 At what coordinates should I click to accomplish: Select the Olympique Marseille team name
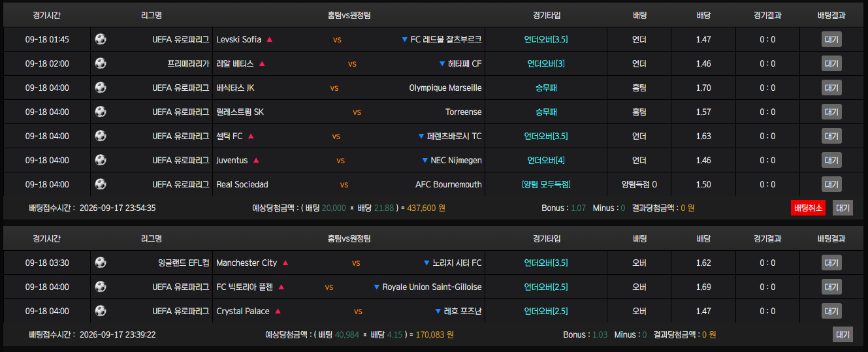tap(445, 88)
